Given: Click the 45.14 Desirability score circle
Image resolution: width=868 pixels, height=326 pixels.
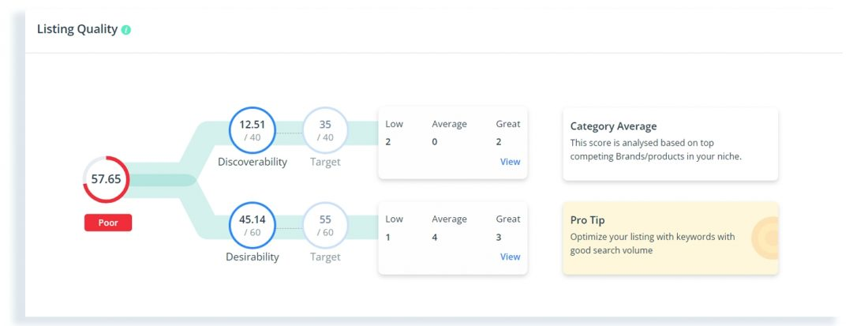Looking at the screenshot, I should click(253, 225).
